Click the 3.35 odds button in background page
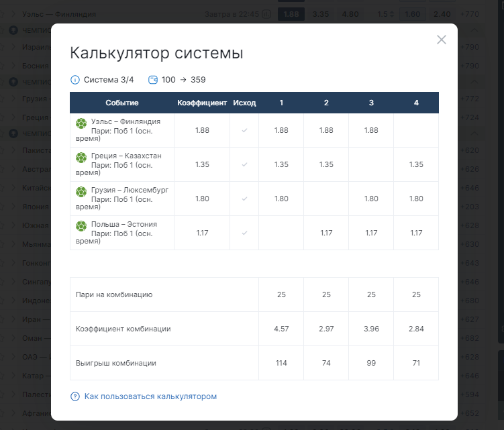504x430 pixels. pos(321,15)
